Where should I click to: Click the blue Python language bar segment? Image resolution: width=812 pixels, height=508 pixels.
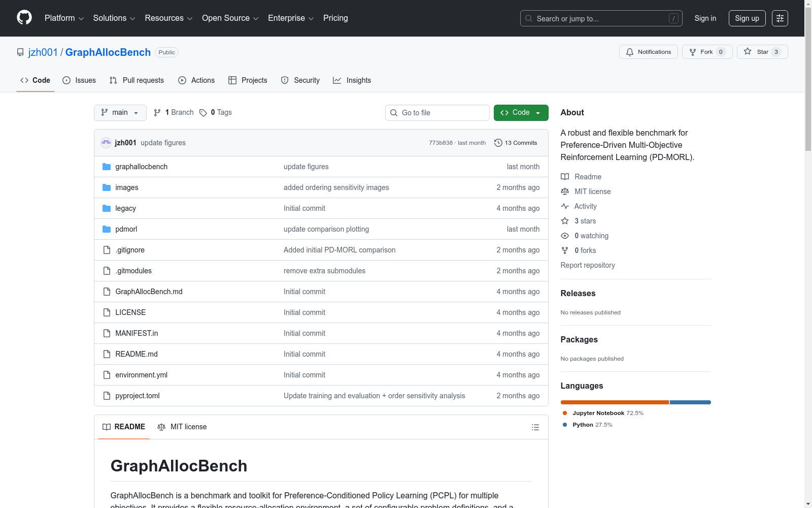[690, 402]
